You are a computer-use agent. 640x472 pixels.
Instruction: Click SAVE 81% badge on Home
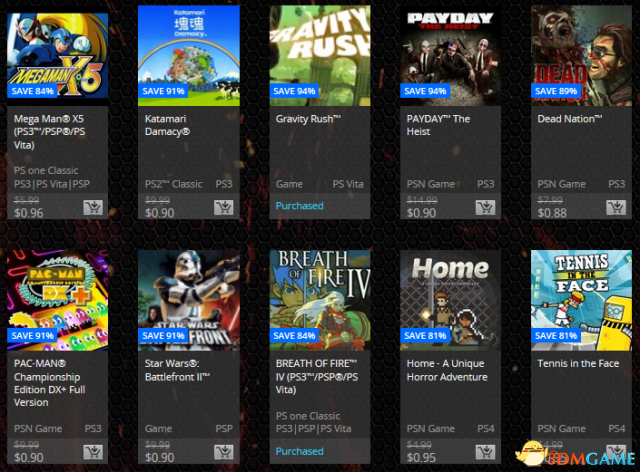pyautogui.click(x=425, y=336)
